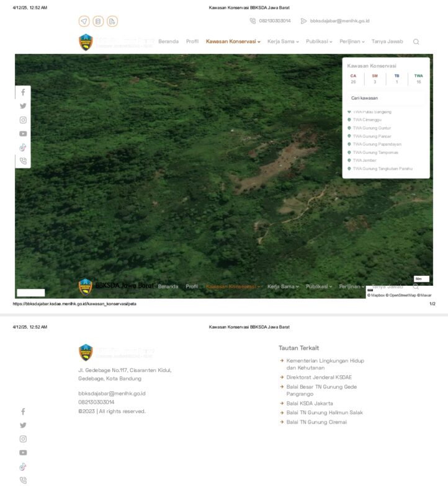Click the database stack icon in top bar
This screenshot has height=496, width=448.
[98, 21]
